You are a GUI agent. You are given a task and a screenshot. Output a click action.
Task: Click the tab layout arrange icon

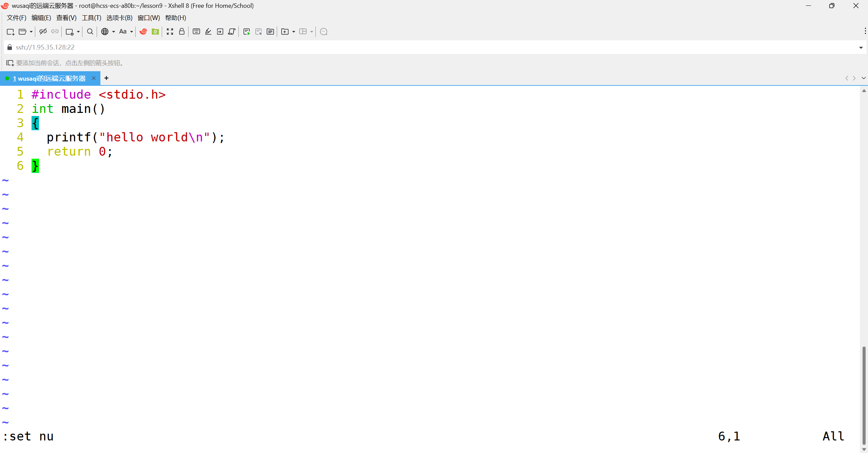pyautogui.click(x=303, y=32)
